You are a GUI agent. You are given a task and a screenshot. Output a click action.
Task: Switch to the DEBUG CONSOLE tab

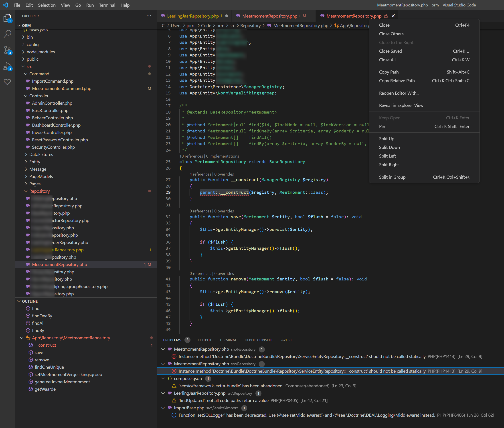point(259,340)
